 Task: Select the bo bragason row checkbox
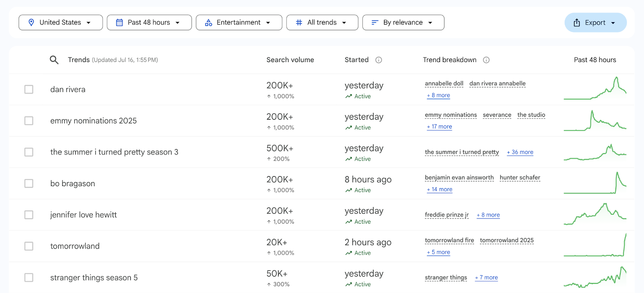[x=29, y=183]
